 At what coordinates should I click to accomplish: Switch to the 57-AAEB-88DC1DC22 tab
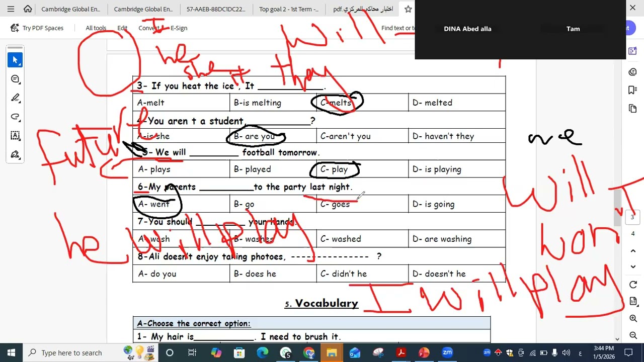[x=216, y=9]
